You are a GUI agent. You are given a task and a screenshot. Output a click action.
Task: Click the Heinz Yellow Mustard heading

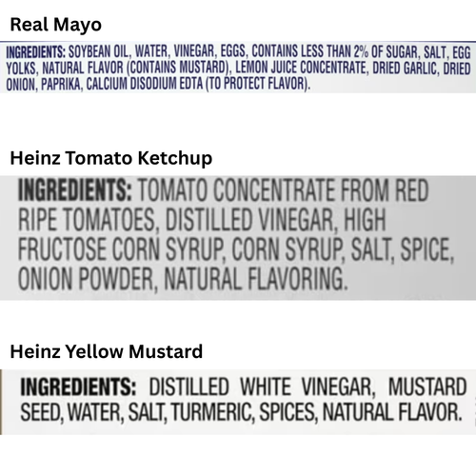click(107, 351)
